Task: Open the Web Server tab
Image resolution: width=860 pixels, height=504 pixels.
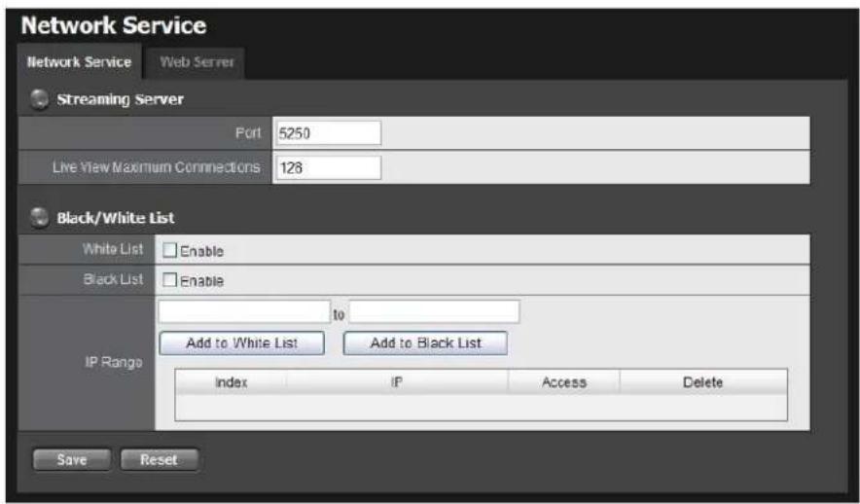Action: tap(197, 62)
